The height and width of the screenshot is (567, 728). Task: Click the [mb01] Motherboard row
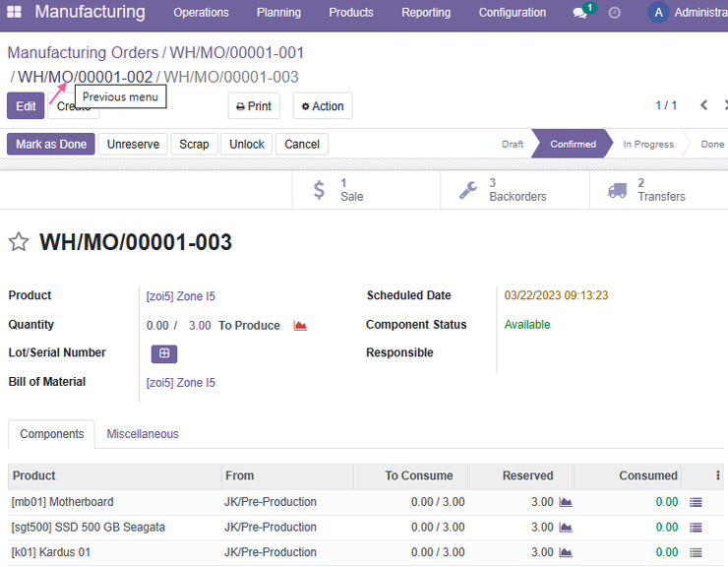(366, 502)
